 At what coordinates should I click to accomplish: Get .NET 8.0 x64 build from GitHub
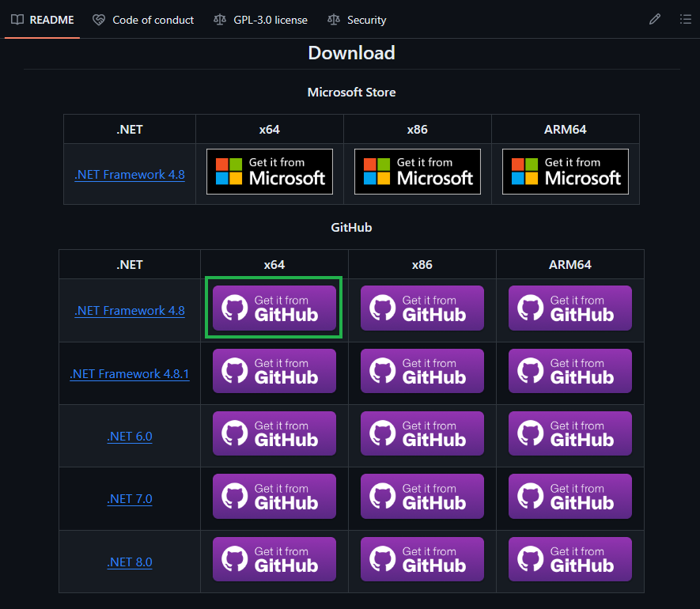pos(274,559)
